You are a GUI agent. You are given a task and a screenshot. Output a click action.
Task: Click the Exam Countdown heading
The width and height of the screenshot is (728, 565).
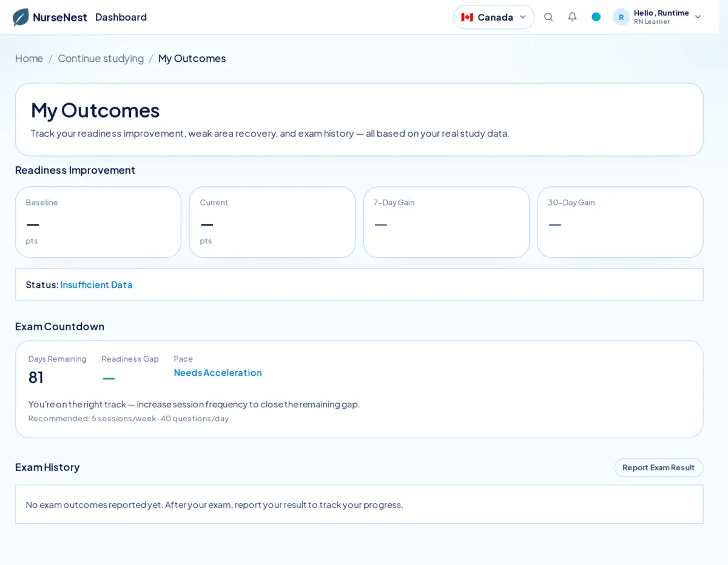[x=60, y=326]
